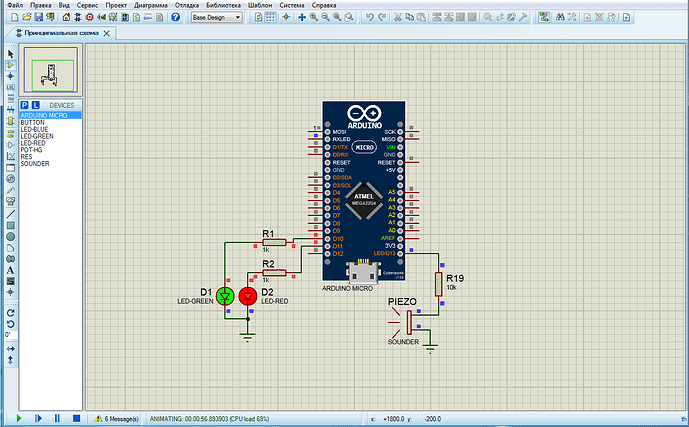Stop the simulation with the square button
The width and height of the screenshot is (689, 427).
click(76, 418)
